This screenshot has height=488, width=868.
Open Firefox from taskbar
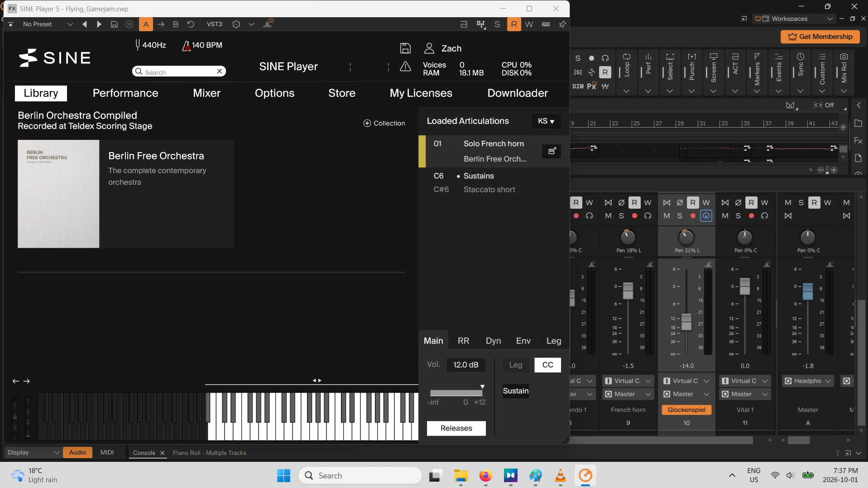485,475
